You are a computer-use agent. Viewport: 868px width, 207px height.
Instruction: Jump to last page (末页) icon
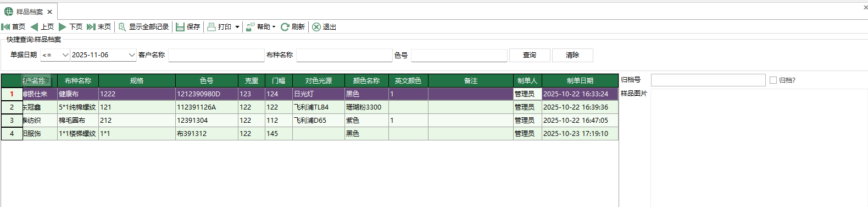click(91, 27)
